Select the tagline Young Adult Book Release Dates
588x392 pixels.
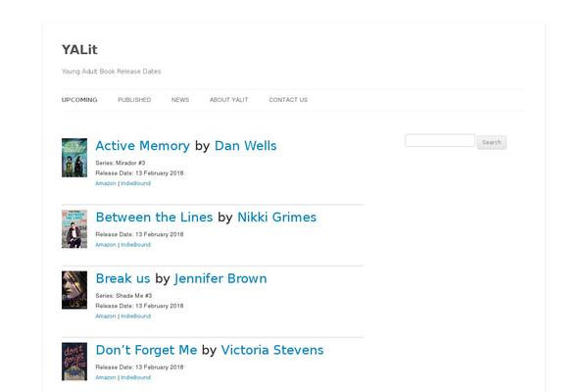tap(112, 72)
